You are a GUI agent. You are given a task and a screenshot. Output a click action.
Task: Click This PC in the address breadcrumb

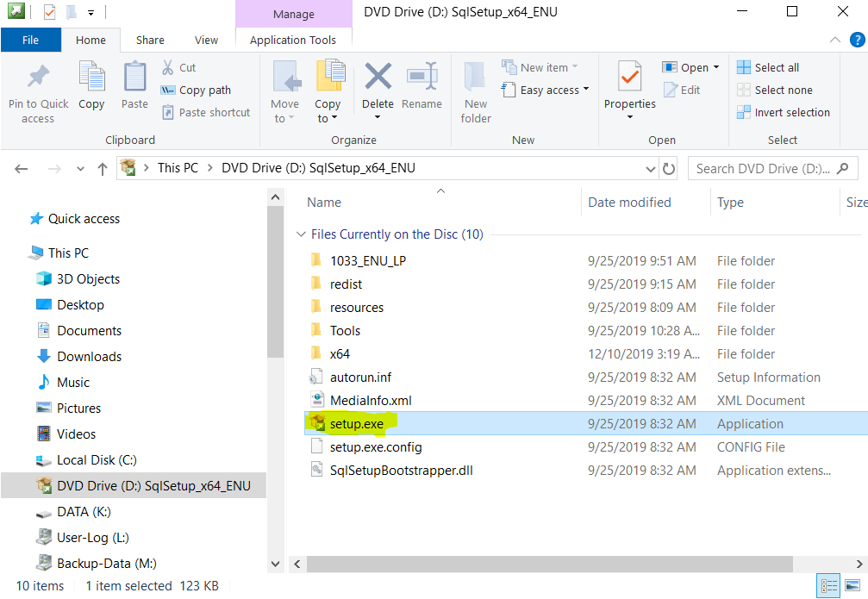pyautogui.click(x=178, y=168)
